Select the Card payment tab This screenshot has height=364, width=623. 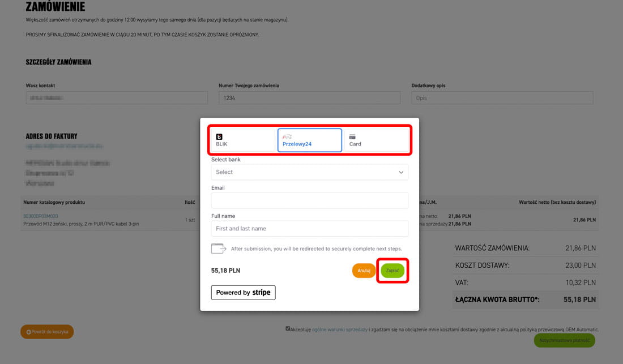[376, 140]
